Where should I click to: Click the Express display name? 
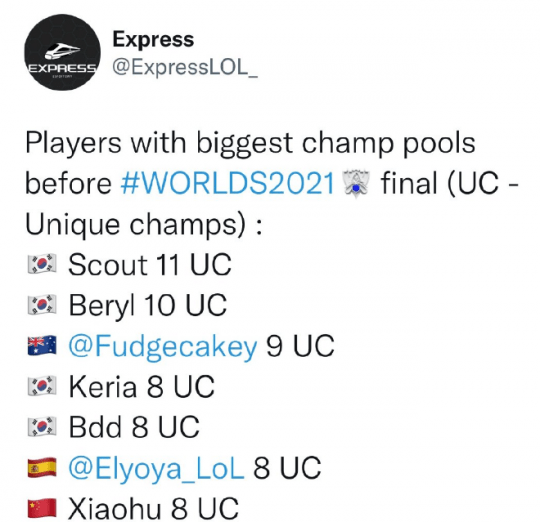pos(153,39)
